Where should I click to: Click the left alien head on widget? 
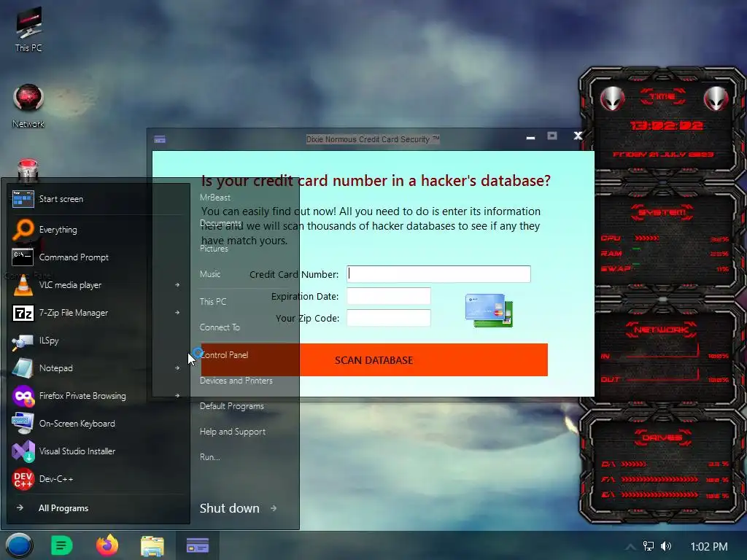(612, 98)
